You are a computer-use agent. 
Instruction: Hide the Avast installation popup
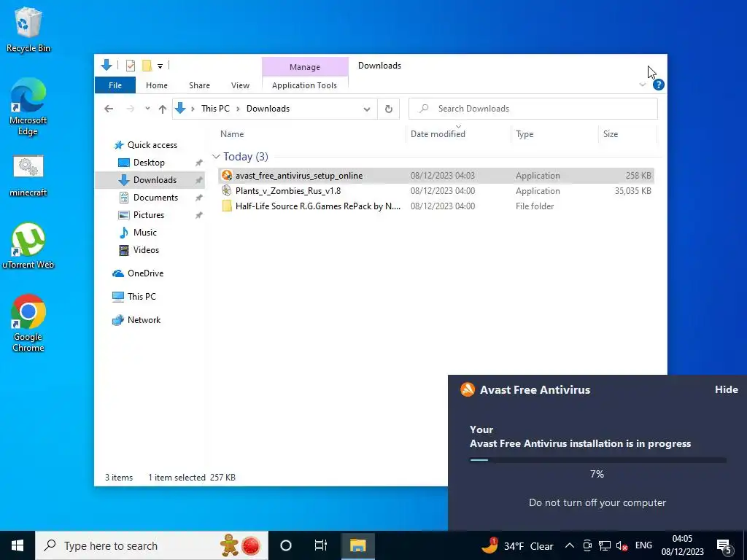click(x=726, y=389)
